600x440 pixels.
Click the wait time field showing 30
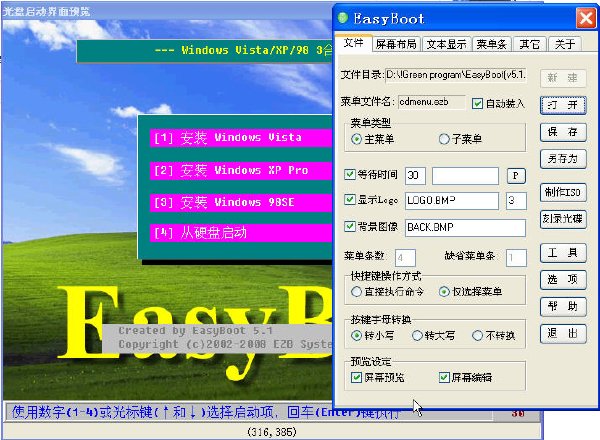point(415,176)
